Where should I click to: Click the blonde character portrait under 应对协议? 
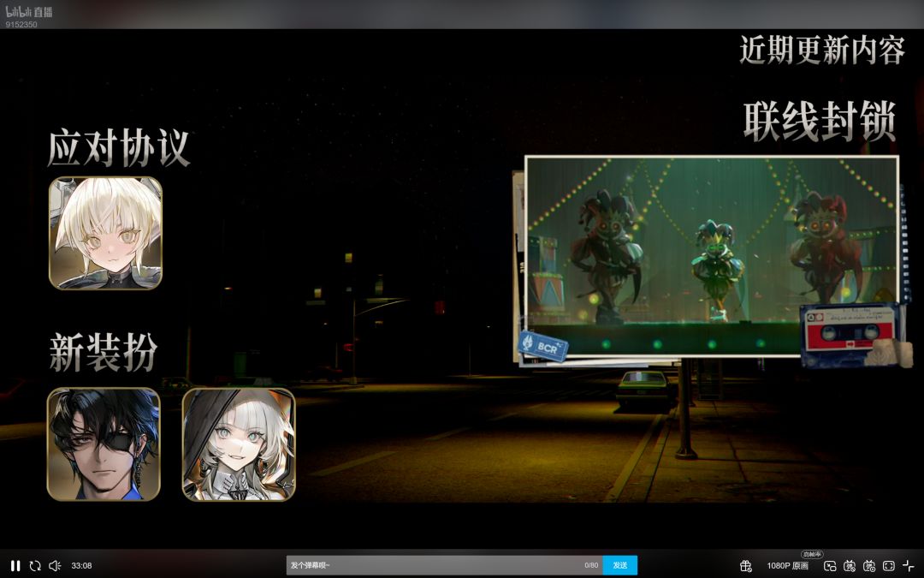click(x=105, y=234)
